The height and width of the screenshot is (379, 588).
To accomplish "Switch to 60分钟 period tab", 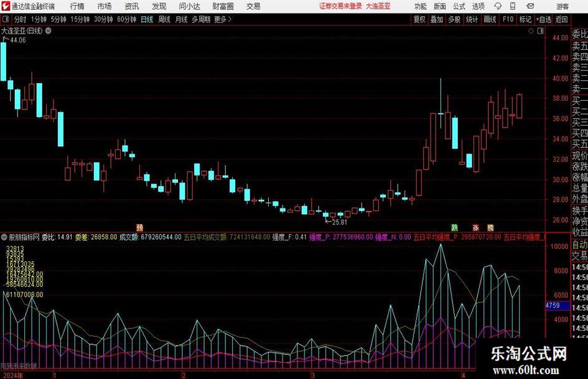I will (127, 19).
